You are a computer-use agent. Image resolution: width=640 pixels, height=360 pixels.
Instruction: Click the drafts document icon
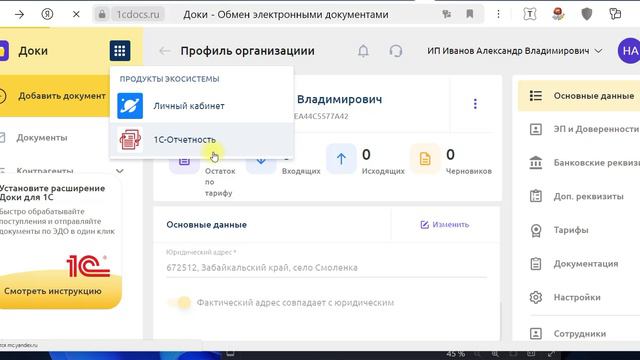[425, 159]
